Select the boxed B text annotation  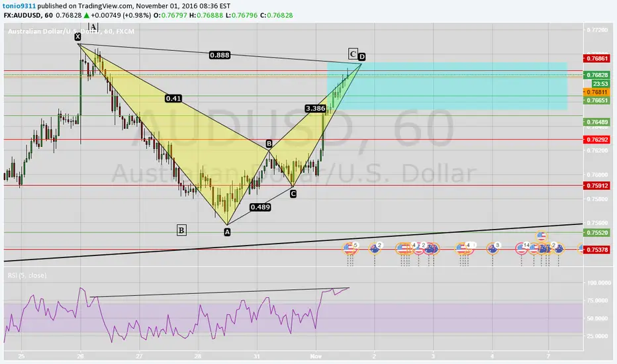click(181, 230)
